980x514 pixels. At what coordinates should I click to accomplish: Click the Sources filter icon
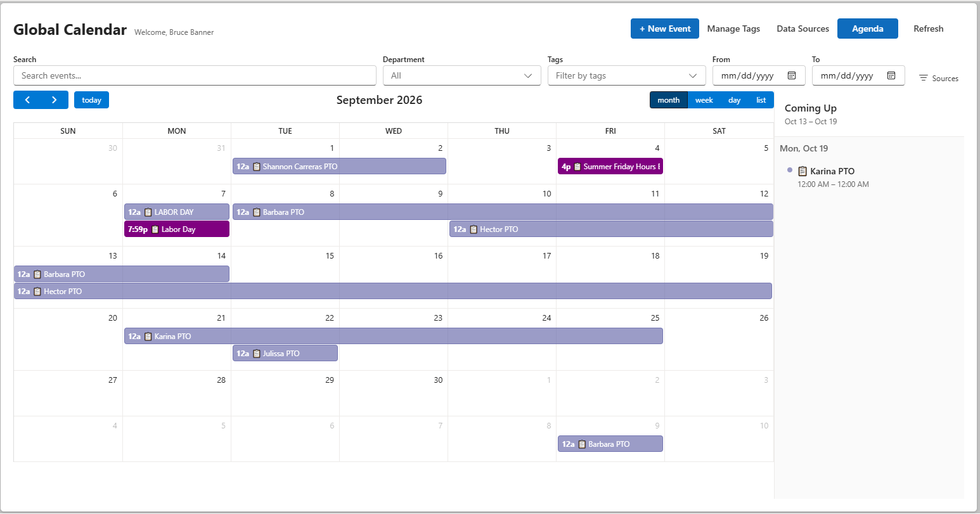pos(924,79)
